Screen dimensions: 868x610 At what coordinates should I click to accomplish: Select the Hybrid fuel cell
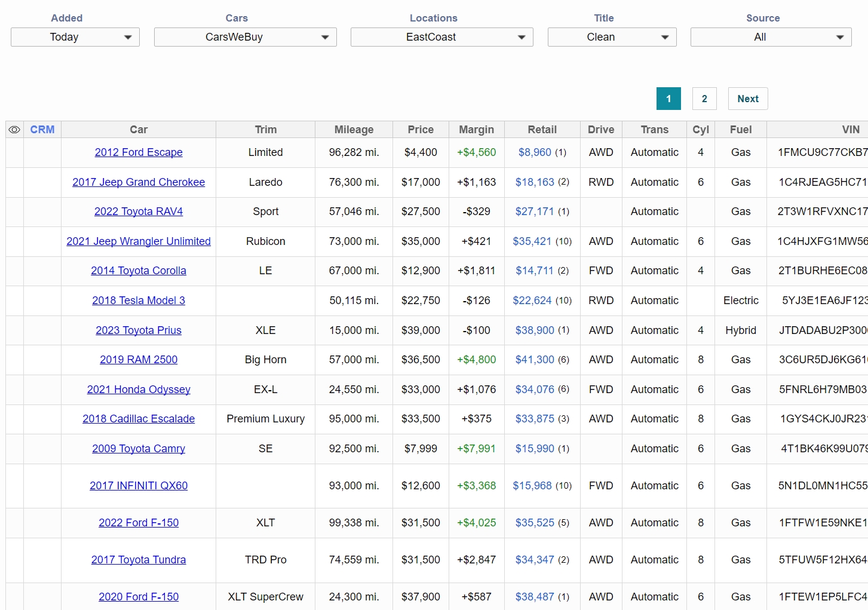click(741, 330)
